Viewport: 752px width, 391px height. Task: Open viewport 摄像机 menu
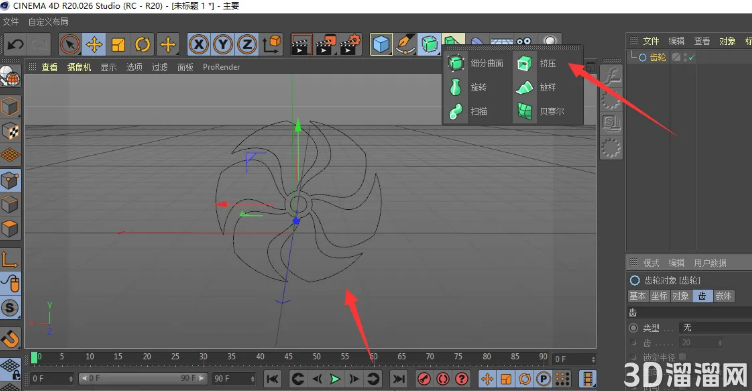tap(79, 67)
